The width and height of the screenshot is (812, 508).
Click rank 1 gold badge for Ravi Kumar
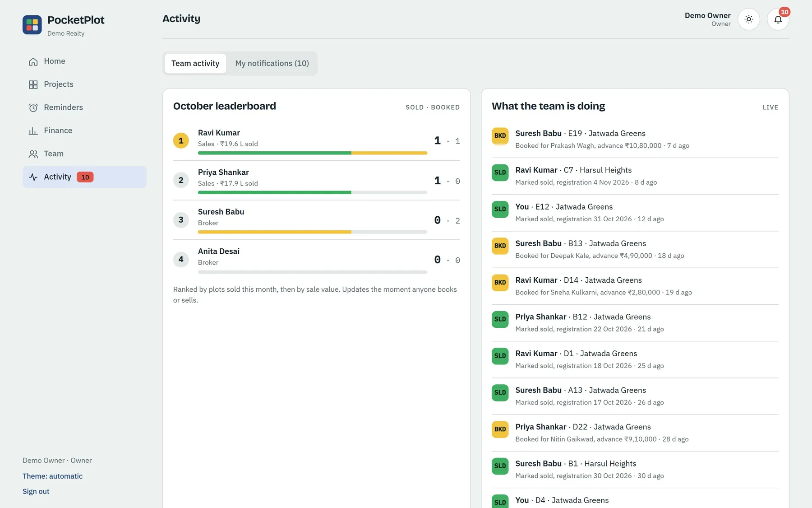pos(181,140)
